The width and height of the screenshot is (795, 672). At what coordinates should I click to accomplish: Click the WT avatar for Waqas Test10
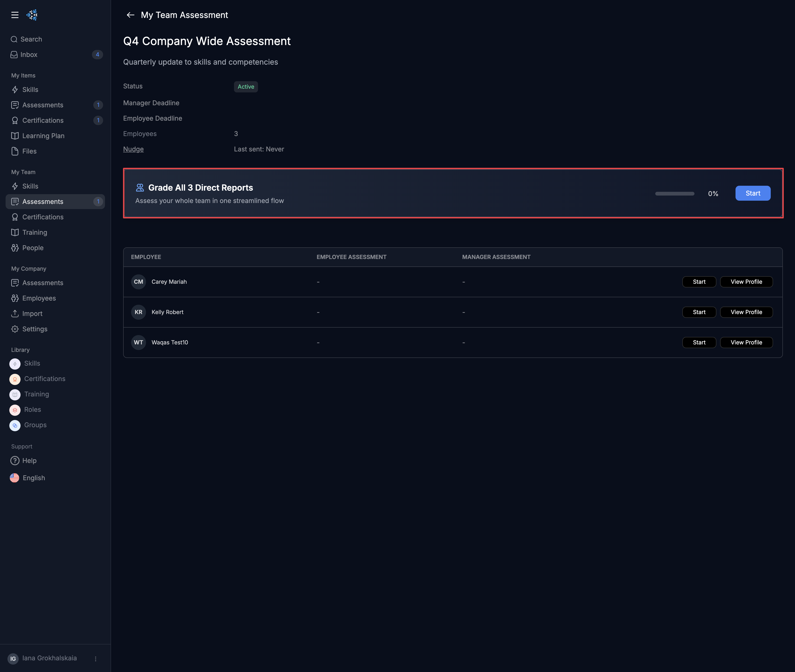(x=138, y=342)
